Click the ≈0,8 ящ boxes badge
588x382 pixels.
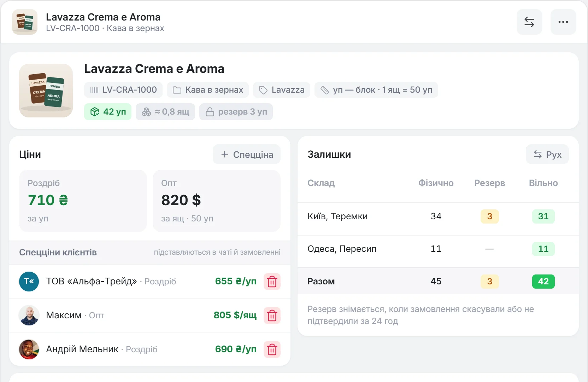click(x=165, y=112)
